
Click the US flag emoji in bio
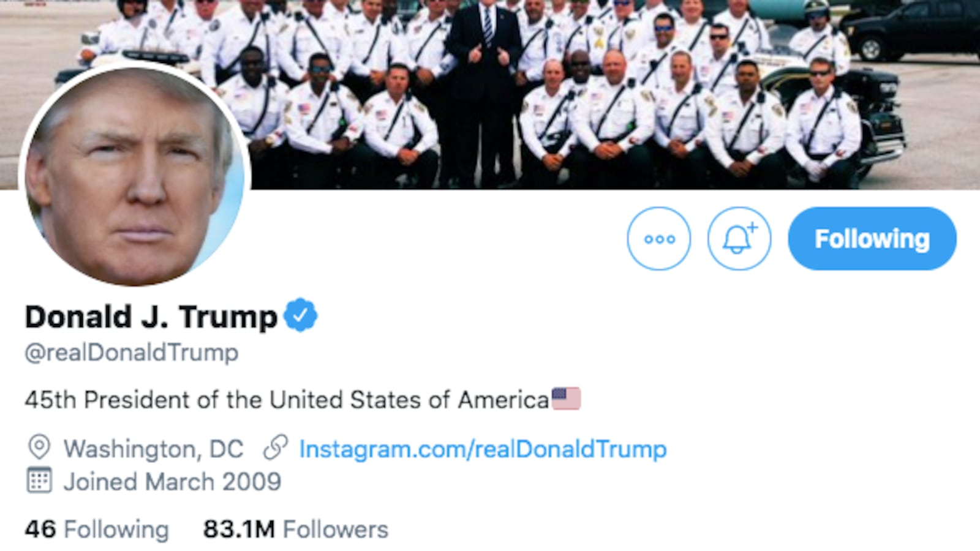click(x=566, y=399)
